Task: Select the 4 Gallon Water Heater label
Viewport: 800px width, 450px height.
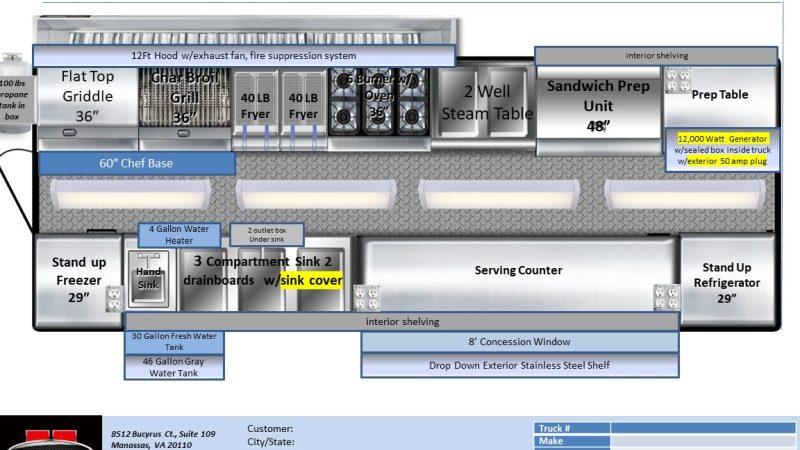Action: (x=179, y=235)
